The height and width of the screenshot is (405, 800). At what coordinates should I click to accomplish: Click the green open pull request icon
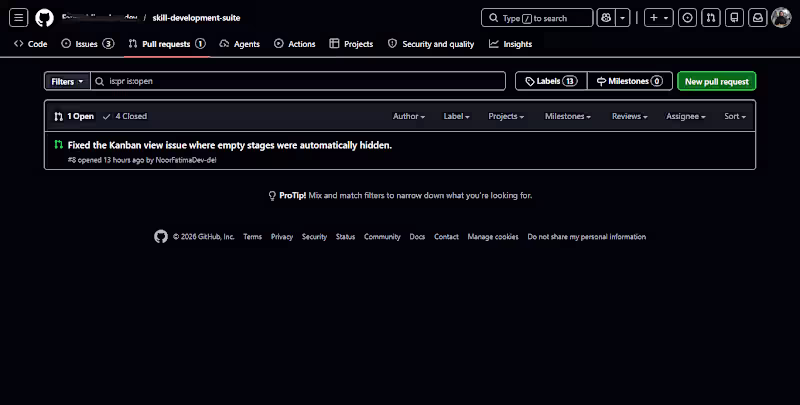click(x=59, y=145)
